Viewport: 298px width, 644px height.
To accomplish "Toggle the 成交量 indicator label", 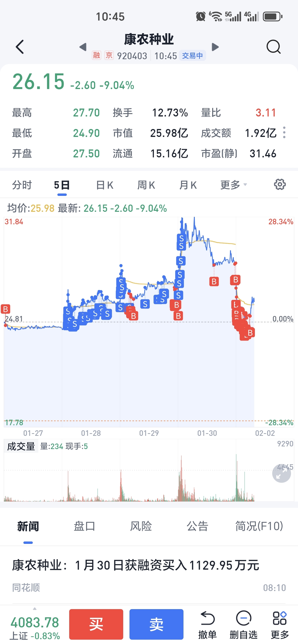I will (x=21, y=446).
